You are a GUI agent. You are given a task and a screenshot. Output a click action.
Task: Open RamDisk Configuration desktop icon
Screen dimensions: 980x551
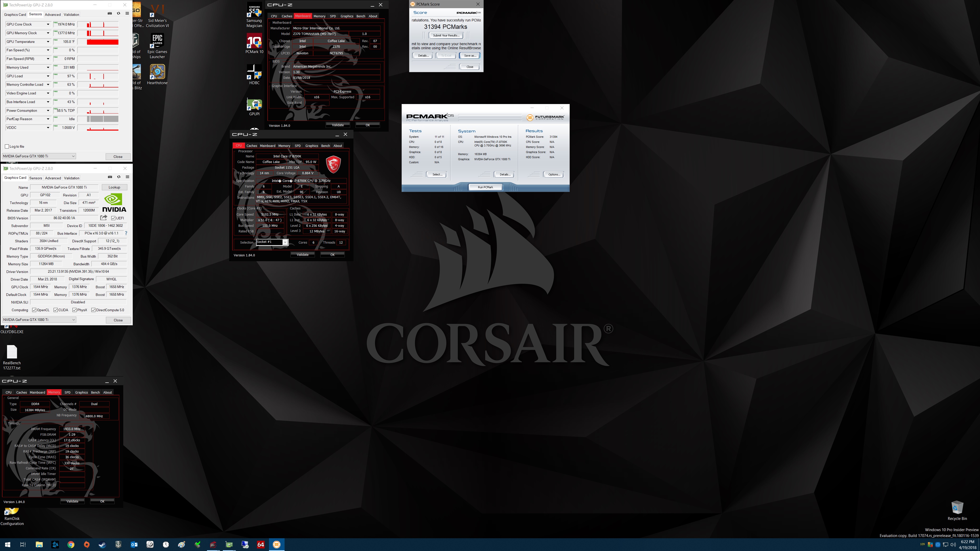tap(12, 517)
